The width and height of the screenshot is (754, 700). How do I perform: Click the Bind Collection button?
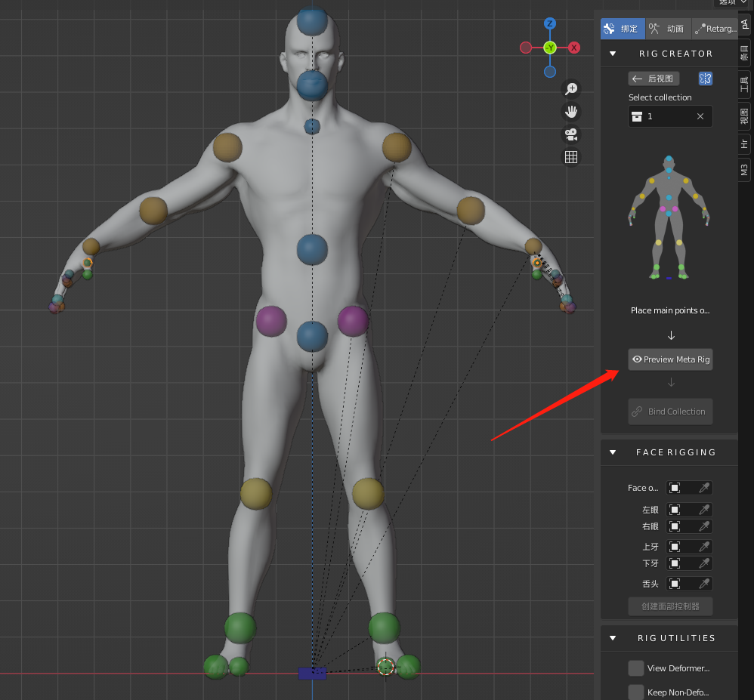tap(670, 412)
